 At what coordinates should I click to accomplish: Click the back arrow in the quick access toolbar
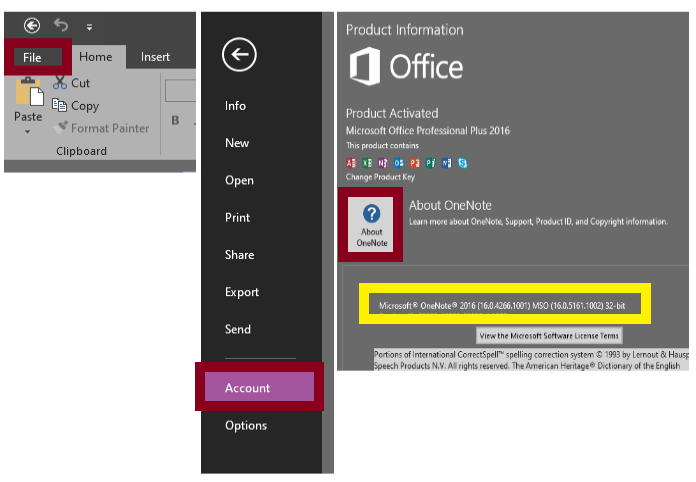point(32,25)
